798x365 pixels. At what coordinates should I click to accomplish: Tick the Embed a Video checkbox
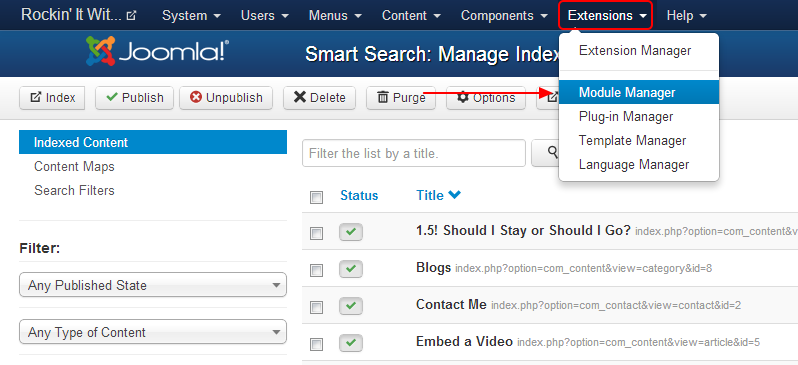(x=317, y=344)
